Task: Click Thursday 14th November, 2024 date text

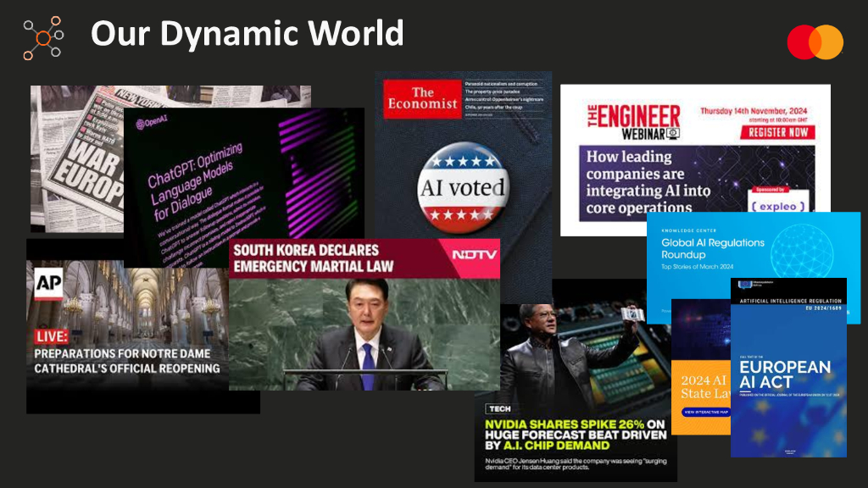Action: [754, 111]
